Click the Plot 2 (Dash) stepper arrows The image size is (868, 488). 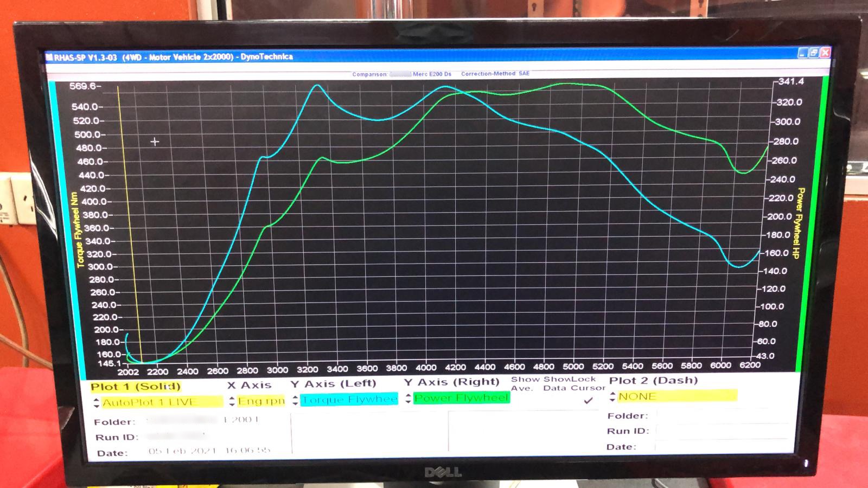click(x=612, y=397)
